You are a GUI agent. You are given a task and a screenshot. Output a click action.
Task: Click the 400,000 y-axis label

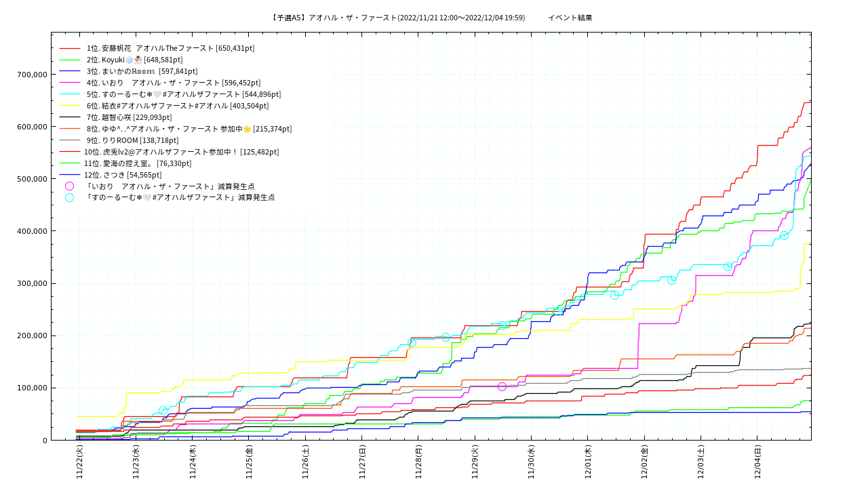(x=33, y=231)
